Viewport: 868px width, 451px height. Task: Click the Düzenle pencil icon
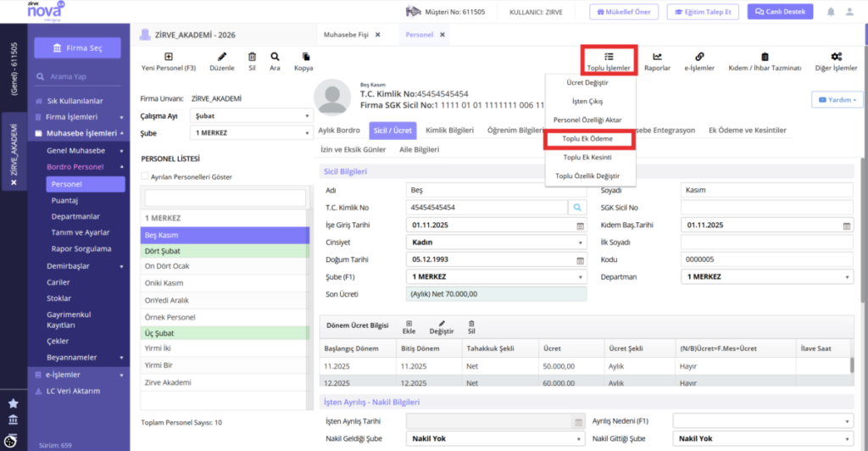pyautogui.click(x=222, y=57)
